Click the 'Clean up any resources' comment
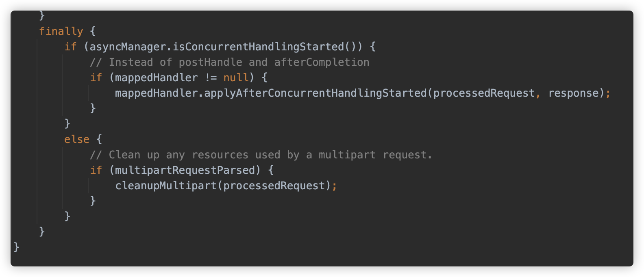This screenshot has width=644, height=277. [261, 155]
